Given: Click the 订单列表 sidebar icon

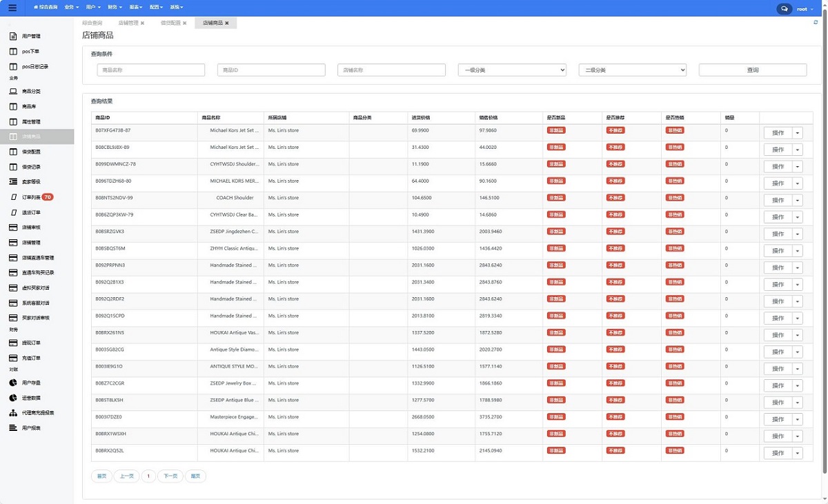Looking at the screenshot, I should (13, 197).
